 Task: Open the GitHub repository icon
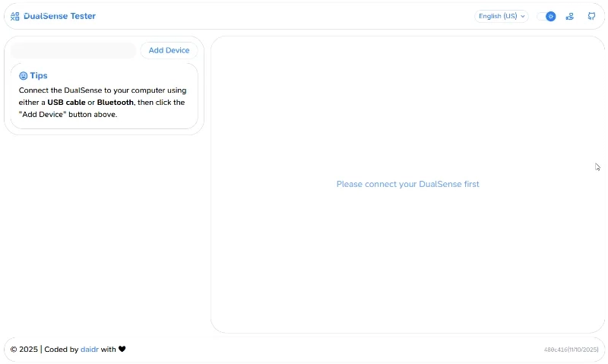pyautogui.click(x=591, y=16)
